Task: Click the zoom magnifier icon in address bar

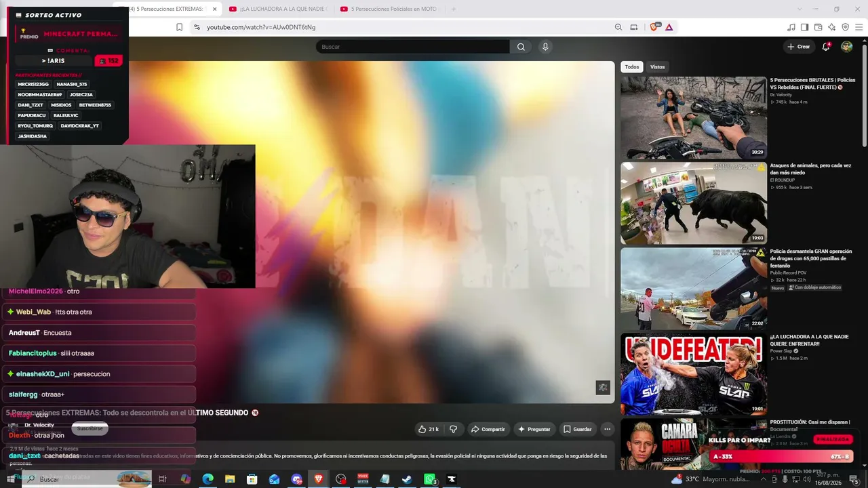Action: pos(618,27)
